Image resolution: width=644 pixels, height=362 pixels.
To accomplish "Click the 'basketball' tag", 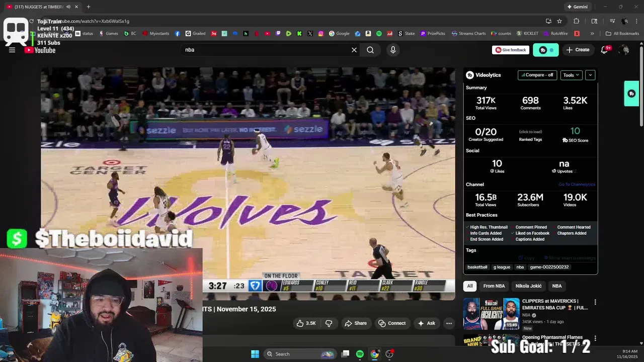I will 477,267.
